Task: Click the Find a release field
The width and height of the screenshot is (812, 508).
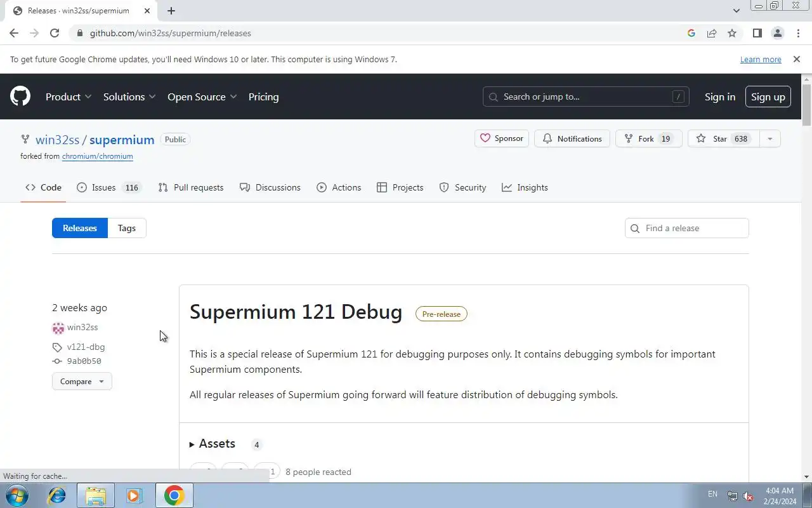Action: point(687,228)
